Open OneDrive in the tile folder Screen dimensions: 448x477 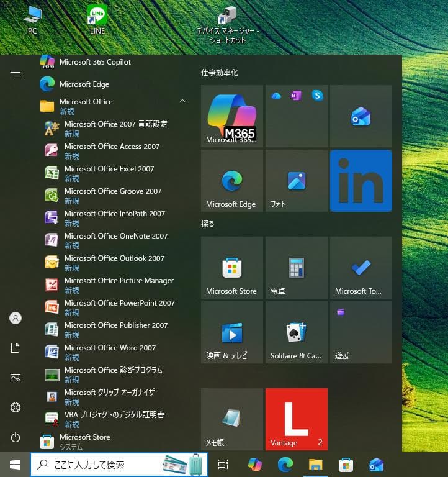(276, 96)
